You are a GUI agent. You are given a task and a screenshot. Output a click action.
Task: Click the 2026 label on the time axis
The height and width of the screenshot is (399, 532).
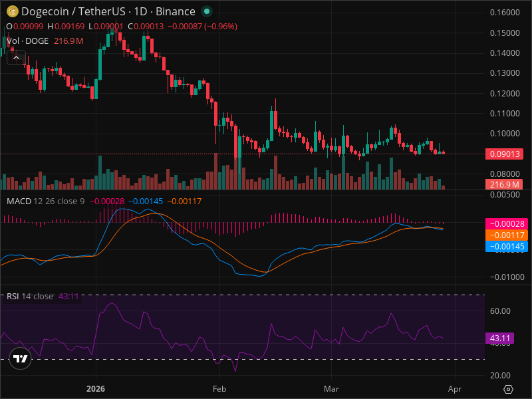[x=96, y=389]
